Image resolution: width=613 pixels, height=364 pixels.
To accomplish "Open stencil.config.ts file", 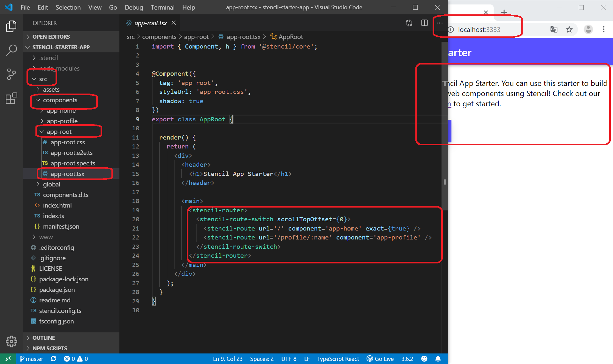I will click(x=71, y=311).
